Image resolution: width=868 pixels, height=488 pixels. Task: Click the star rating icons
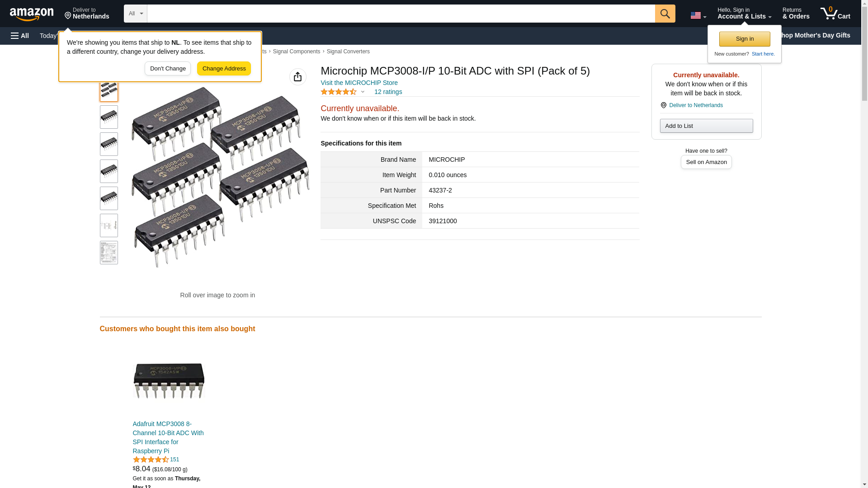[339, 92]
